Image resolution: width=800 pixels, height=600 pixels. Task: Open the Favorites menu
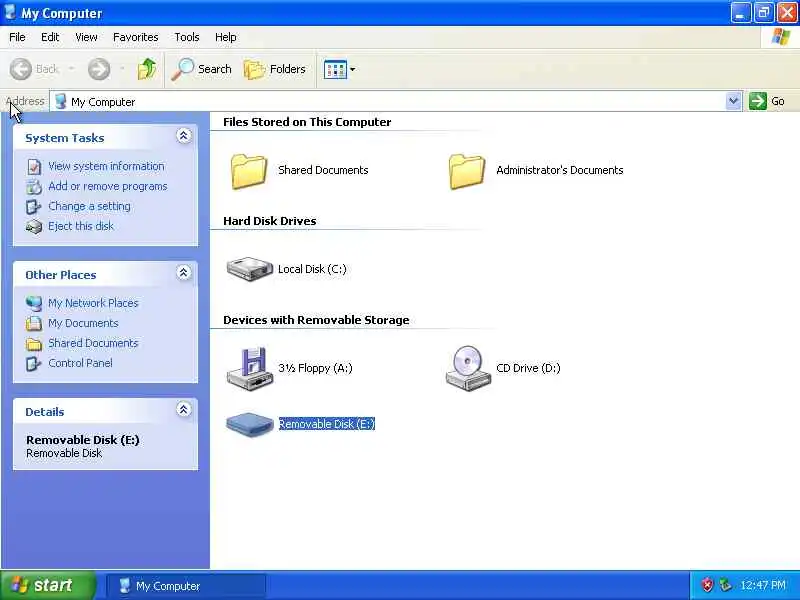[x=136, y=37]
